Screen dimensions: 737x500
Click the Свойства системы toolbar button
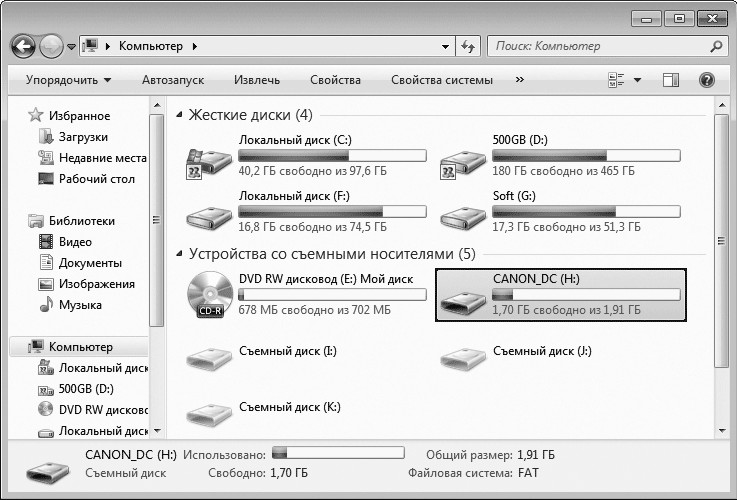point(442,80)
